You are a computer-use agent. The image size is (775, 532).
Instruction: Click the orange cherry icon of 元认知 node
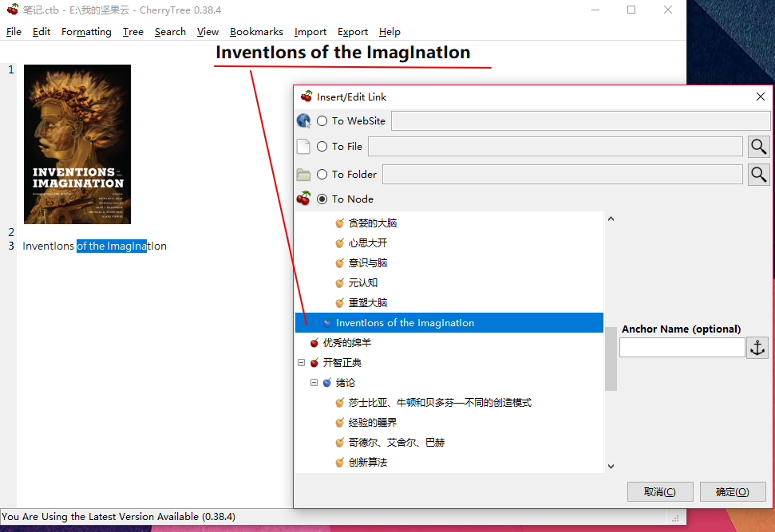click(339, 282)
